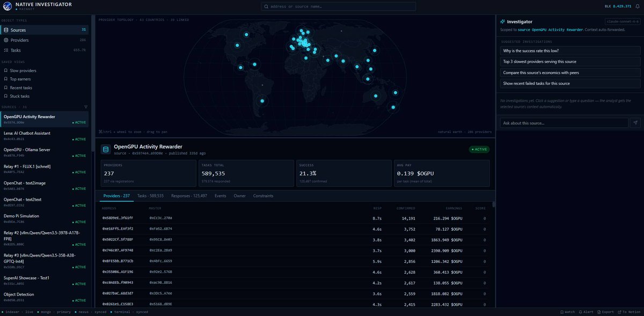Click the source database icon beside OpenGPU Activity Rewarder title
644x316 pixels.
coord(106,149)
